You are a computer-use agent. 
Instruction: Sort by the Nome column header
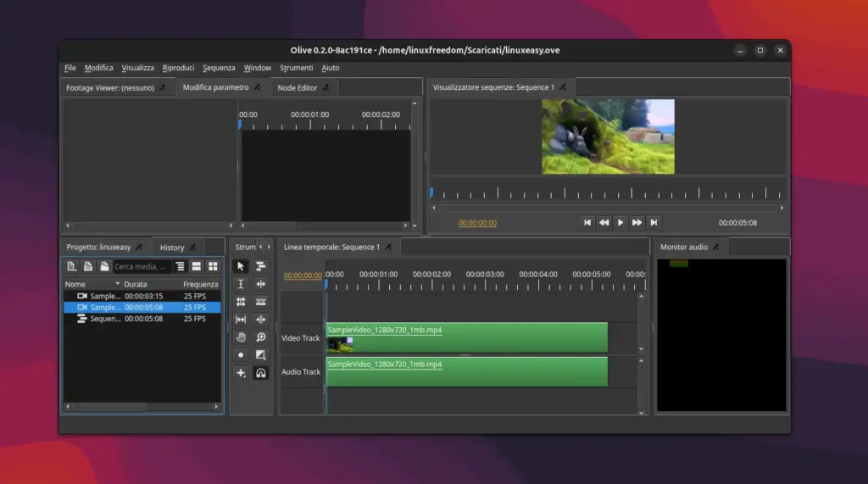[92, 284]
